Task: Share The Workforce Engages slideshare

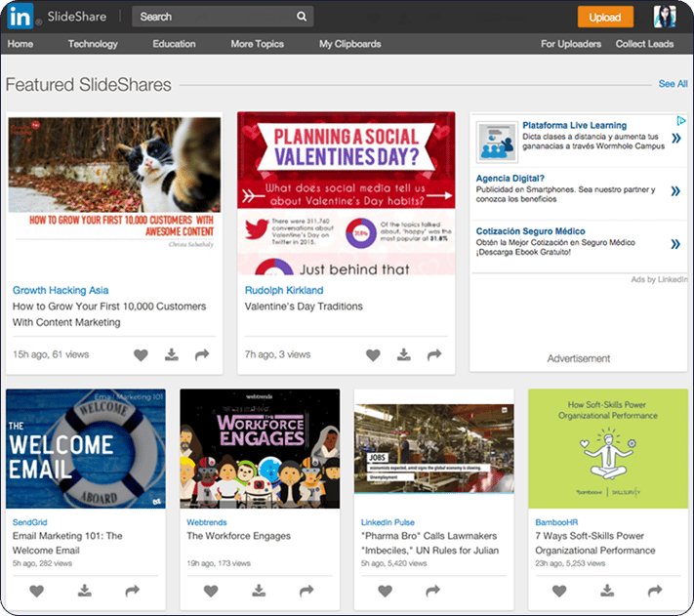Action: coord(306,591)
